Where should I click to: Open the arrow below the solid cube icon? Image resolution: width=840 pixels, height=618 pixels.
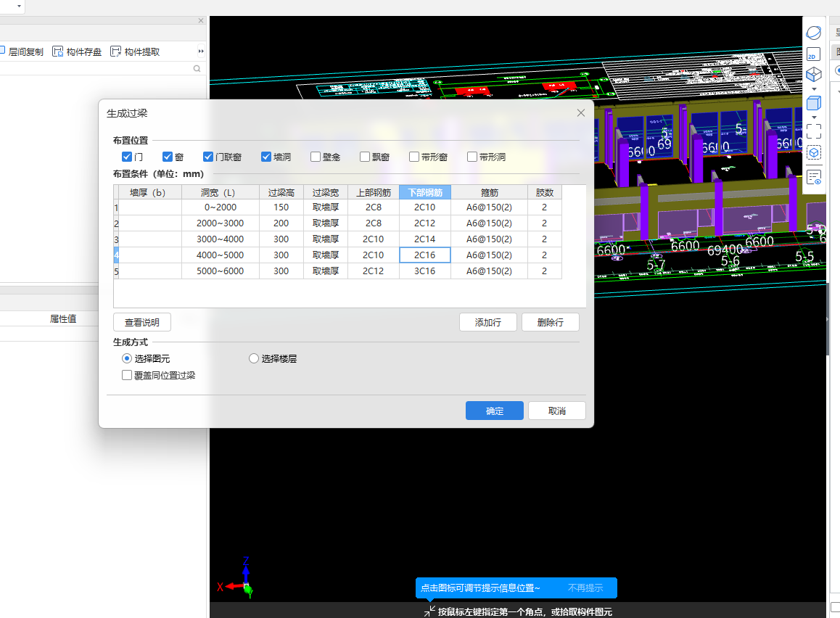point(815,117)
